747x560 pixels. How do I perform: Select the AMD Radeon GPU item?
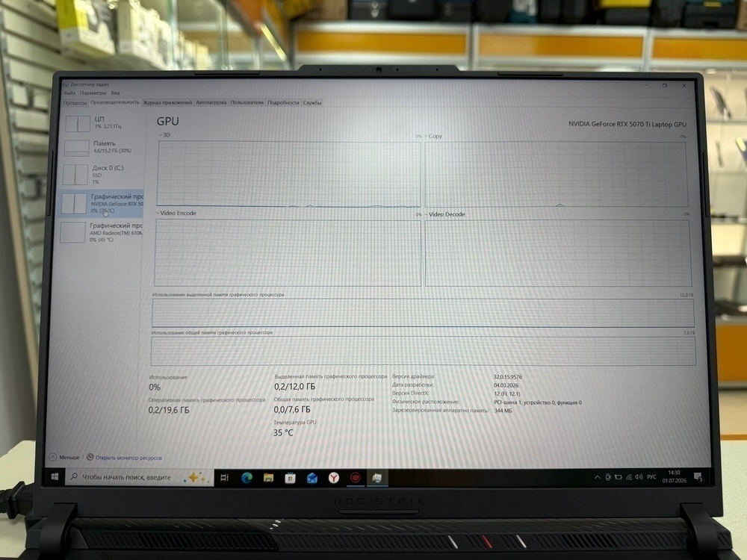[x=101, y=232]
